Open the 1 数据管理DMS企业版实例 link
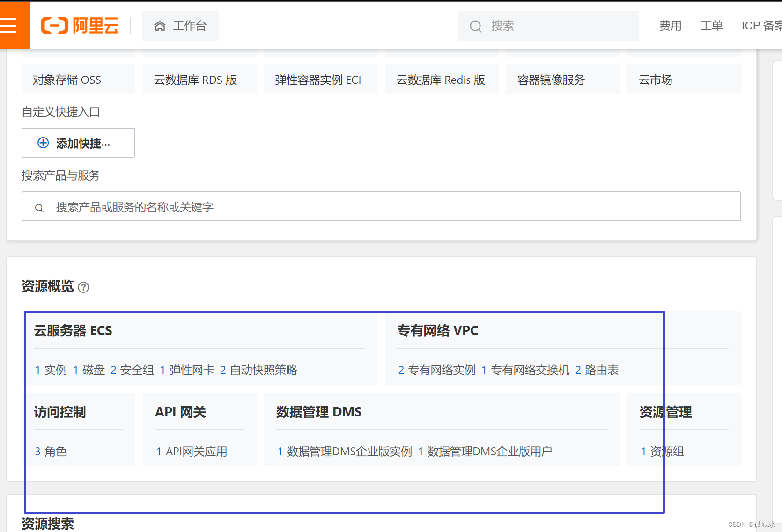 345,452
